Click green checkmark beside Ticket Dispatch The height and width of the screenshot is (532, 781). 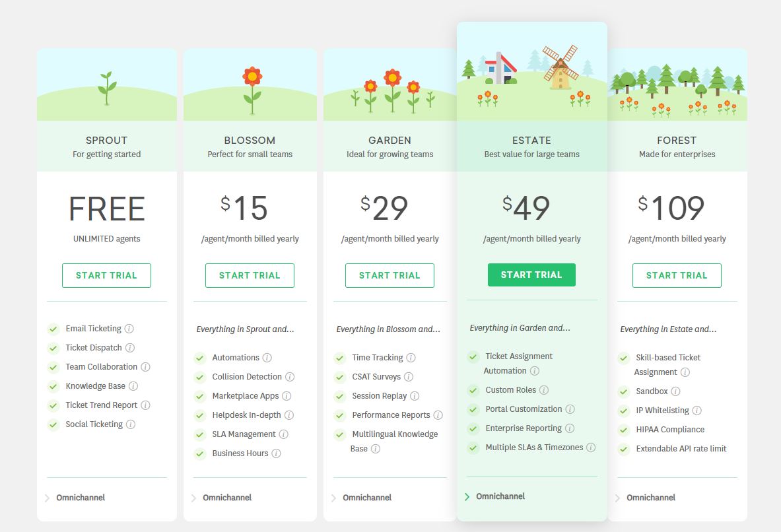[53, 348]
